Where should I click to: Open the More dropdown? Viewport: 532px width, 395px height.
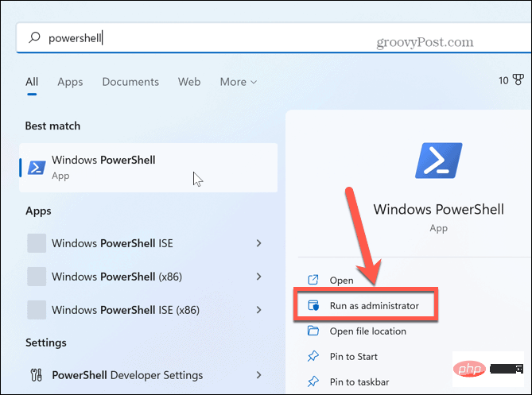pyautogui.click(x=239, y=82)
